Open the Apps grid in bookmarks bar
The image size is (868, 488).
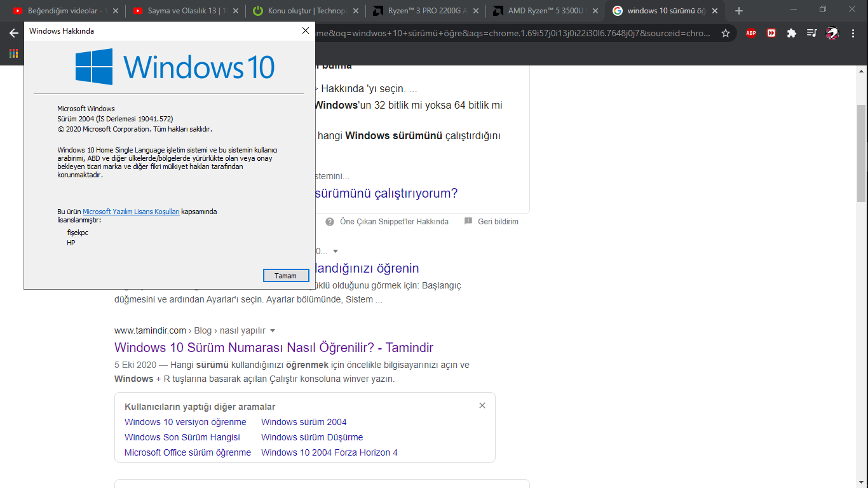13,53
